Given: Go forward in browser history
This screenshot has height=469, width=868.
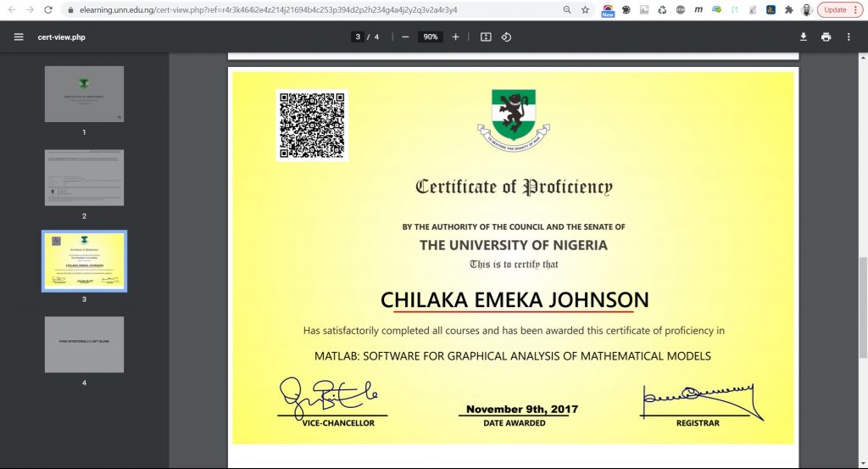Looking at the screenshot, I should [30, 10].
